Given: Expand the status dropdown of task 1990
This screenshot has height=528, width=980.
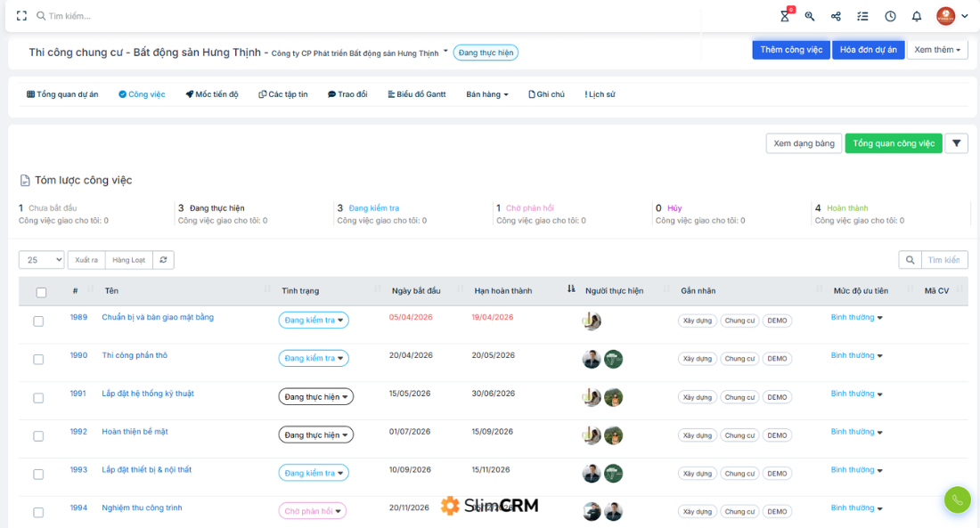Looking at the screenshot, I should coord(313,358).
